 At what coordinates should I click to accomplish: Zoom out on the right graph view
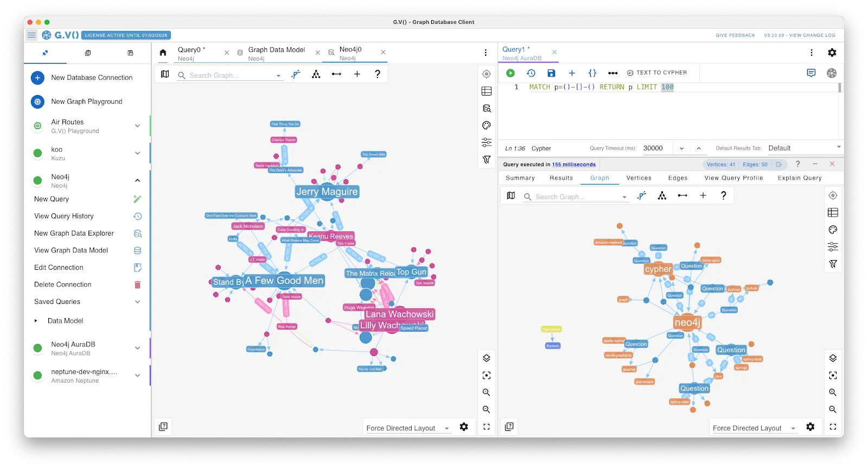coord(833,410)
